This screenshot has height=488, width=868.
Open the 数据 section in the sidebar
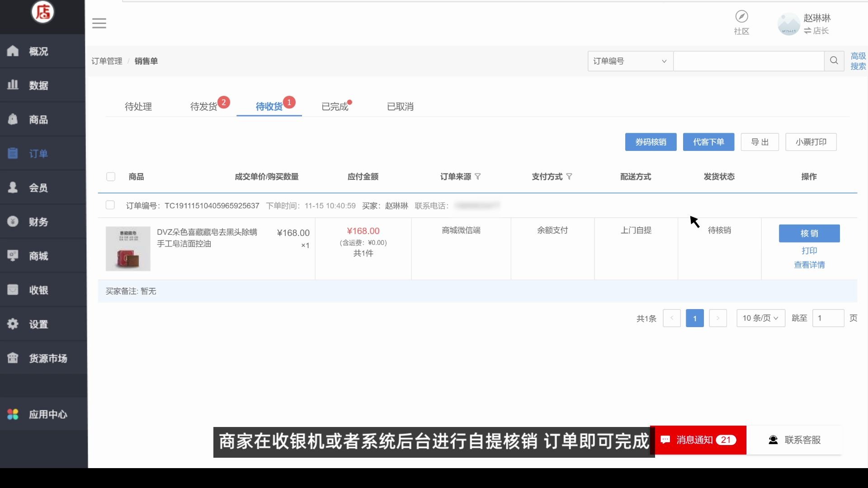click(38, 85)
